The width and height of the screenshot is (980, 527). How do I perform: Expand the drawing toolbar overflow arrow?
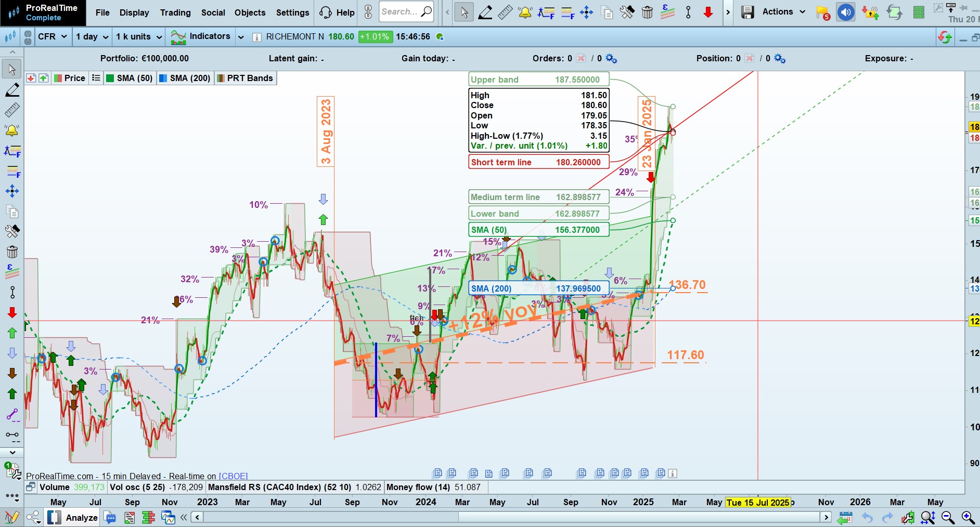[728, 12]
